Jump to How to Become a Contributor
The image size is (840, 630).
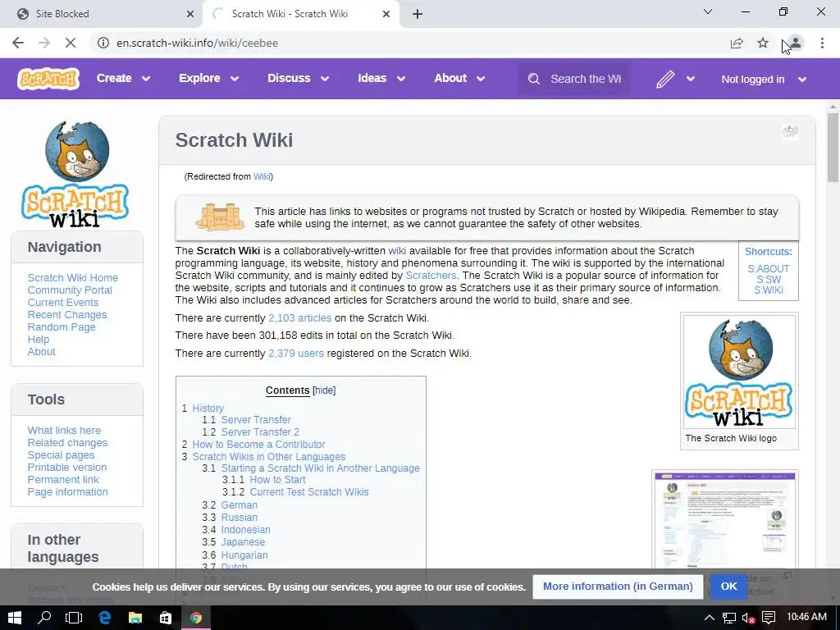[258, 444]
